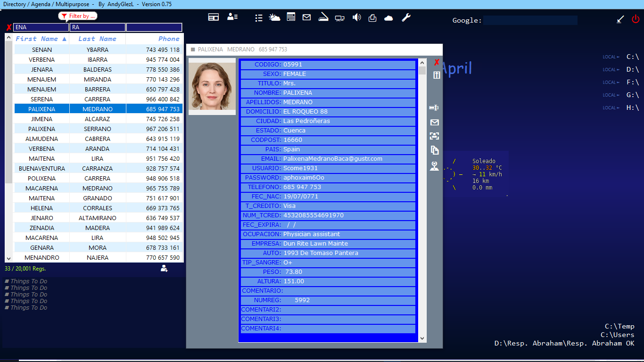The width and height of the screenshot is (644, 362).
Task: Click the cloud icon in top toolbar
Action: [x=388, y=18]
